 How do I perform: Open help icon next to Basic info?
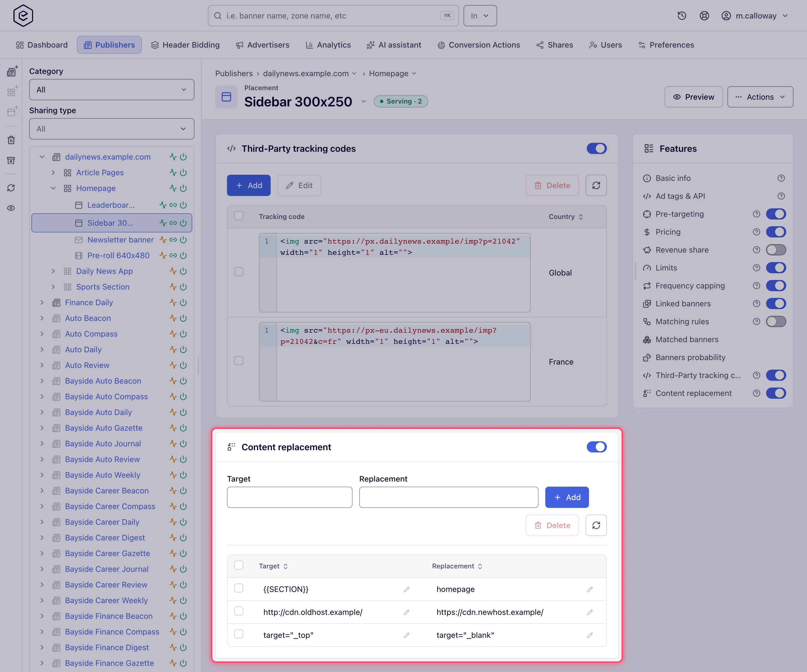pos(781,178)
